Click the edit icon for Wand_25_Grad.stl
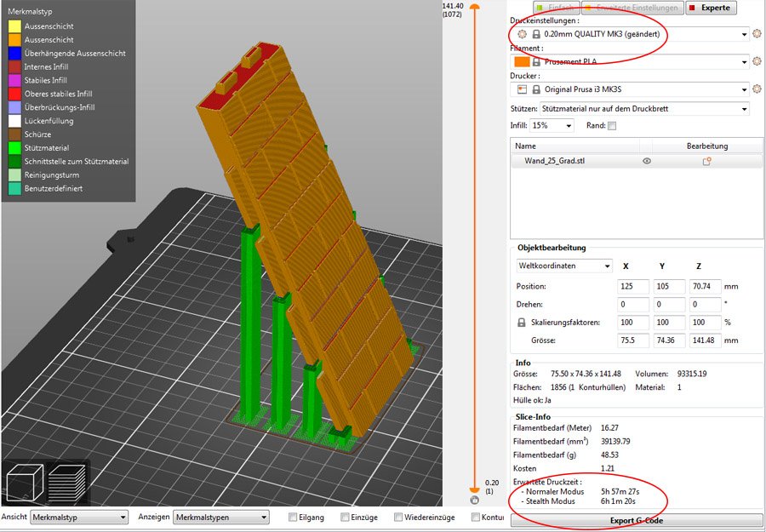The height and width of the screenshot is (532, 766). 706,161
